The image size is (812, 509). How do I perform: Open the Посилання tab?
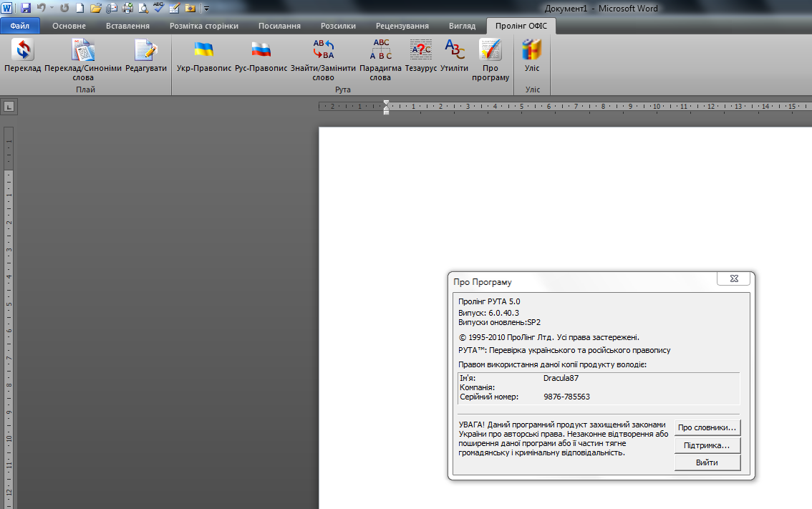pos(280,26)
